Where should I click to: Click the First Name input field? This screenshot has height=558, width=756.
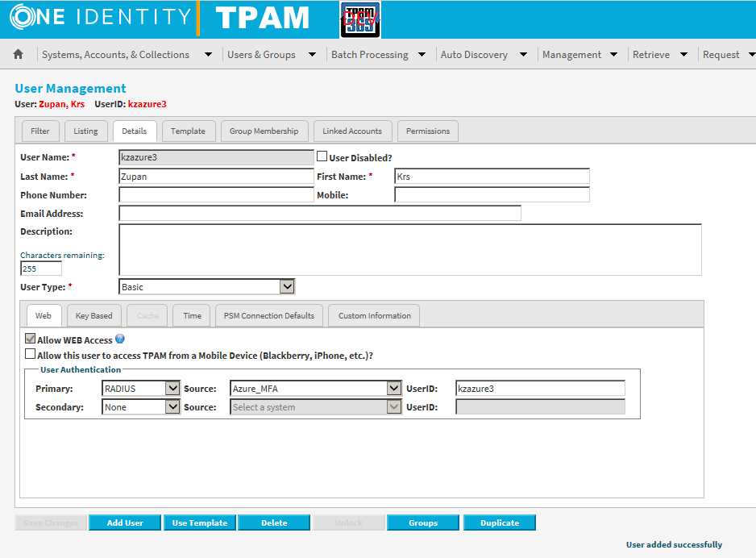click(492, 177)
